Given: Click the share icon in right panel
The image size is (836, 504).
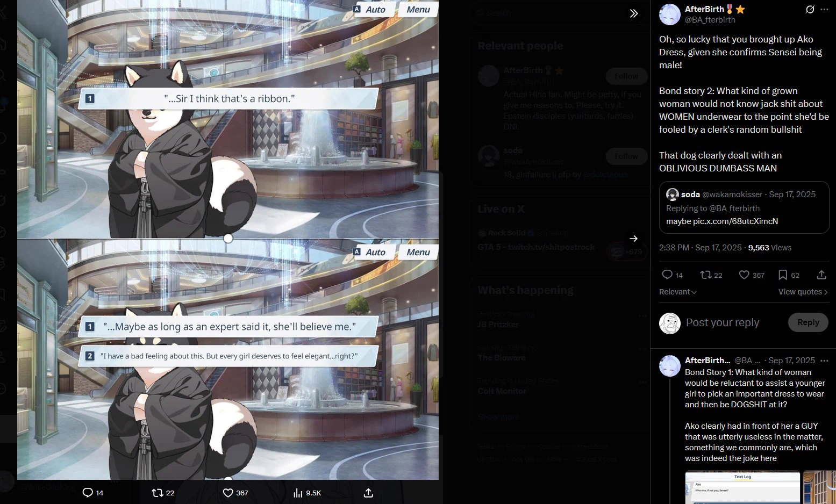Looking at the screenshot, I should tap(821, 275).
